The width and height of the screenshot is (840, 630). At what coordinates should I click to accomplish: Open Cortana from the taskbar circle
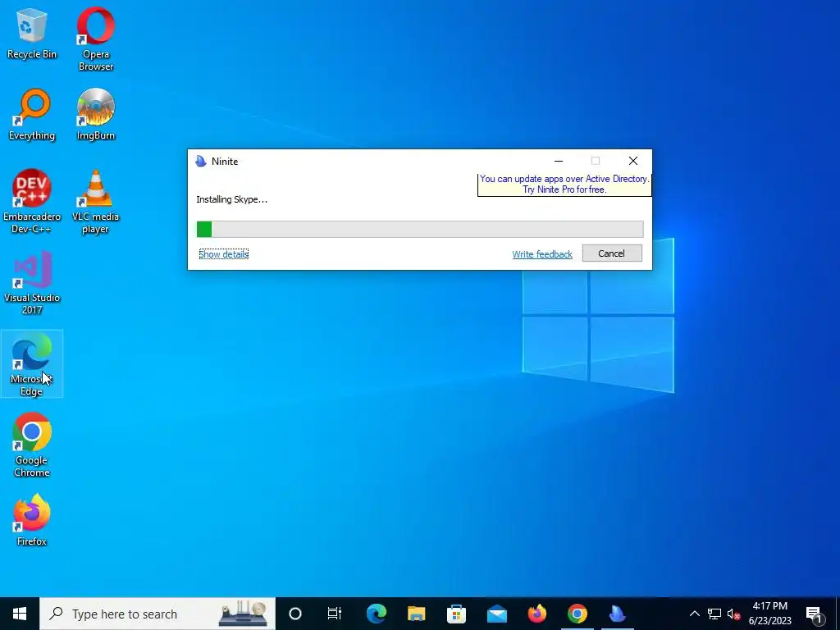coord(295,614)
